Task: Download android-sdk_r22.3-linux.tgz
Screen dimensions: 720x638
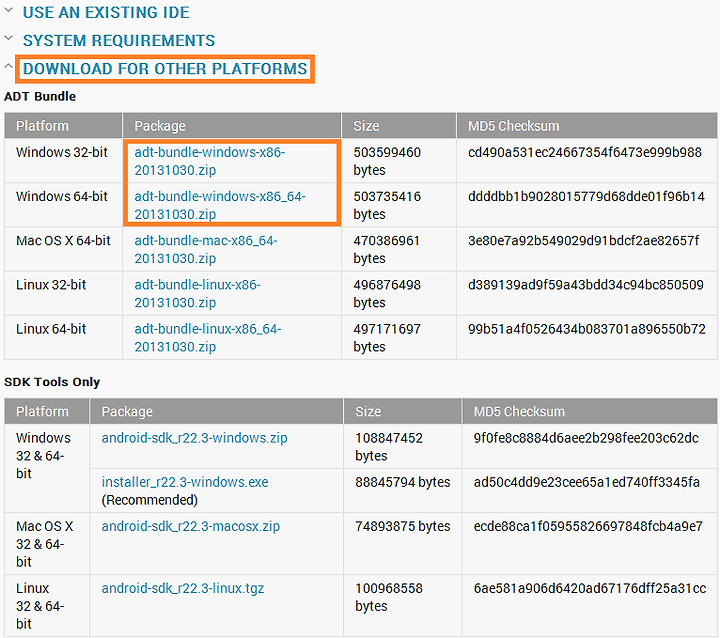Action: pyautogui.click(x=183, y=588)
